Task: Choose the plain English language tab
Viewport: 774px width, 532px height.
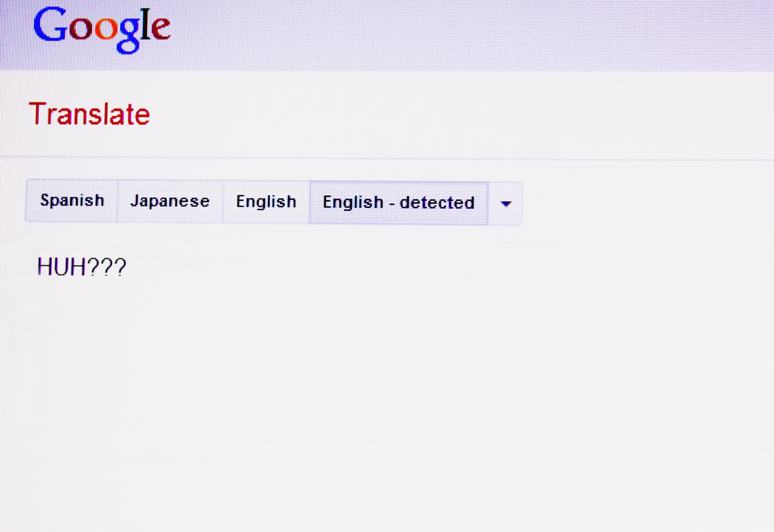Action: click(266, 202)
